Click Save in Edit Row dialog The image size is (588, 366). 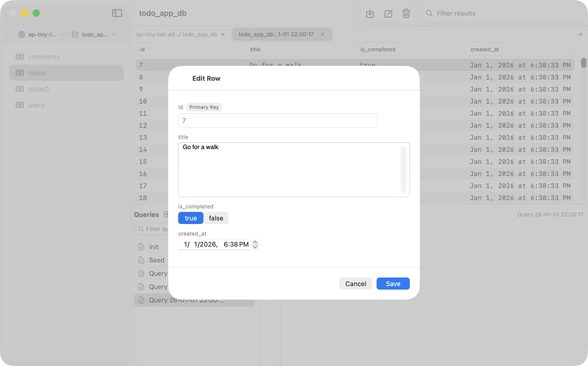(393, 284)
